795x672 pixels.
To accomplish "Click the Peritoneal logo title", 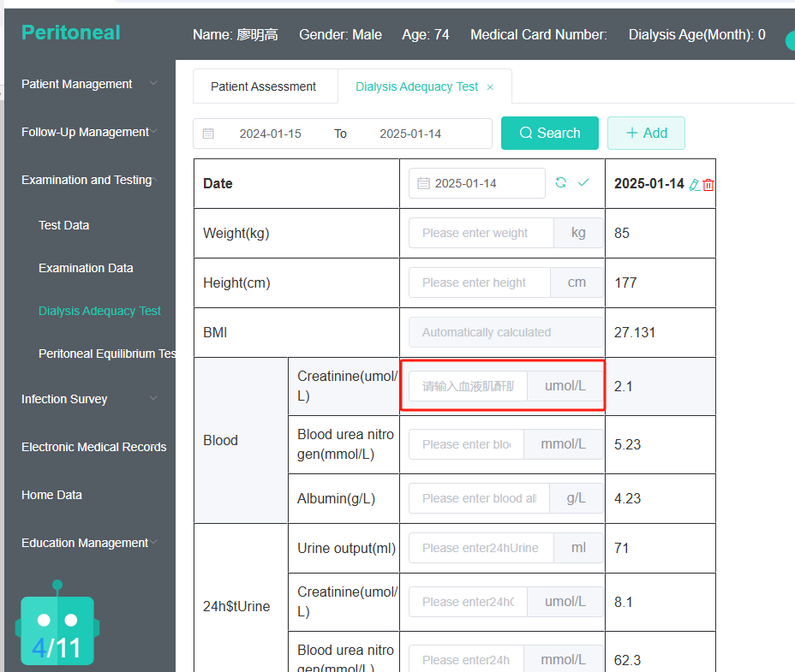I will click(x=71, y=33).
